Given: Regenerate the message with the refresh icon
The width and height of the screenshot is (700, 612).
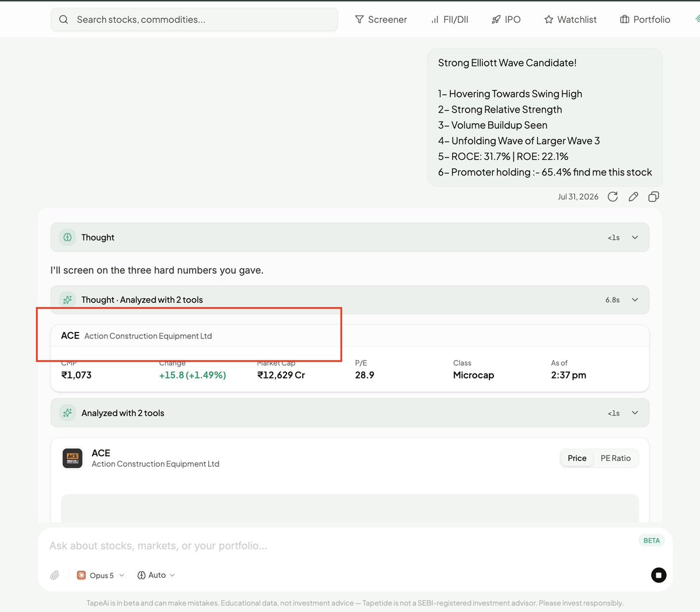Looking at the screenshot, I should pos(612,197).
